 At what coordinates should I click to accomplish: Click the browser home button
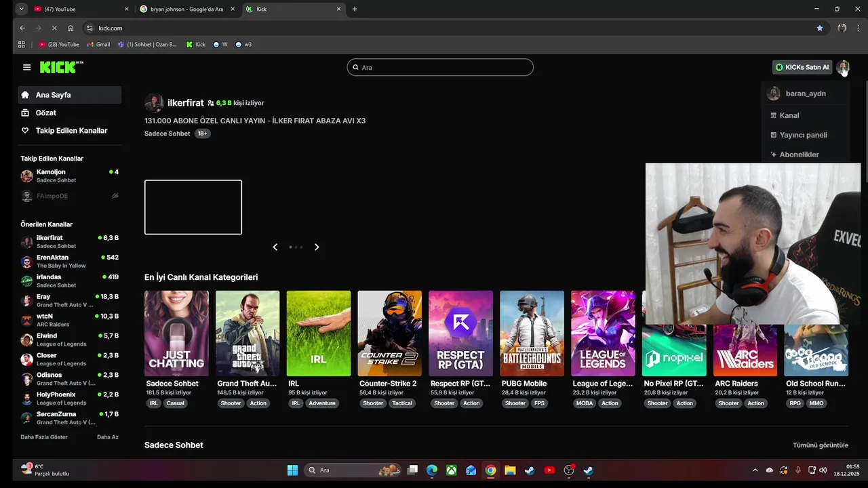[x=71, y=28]
